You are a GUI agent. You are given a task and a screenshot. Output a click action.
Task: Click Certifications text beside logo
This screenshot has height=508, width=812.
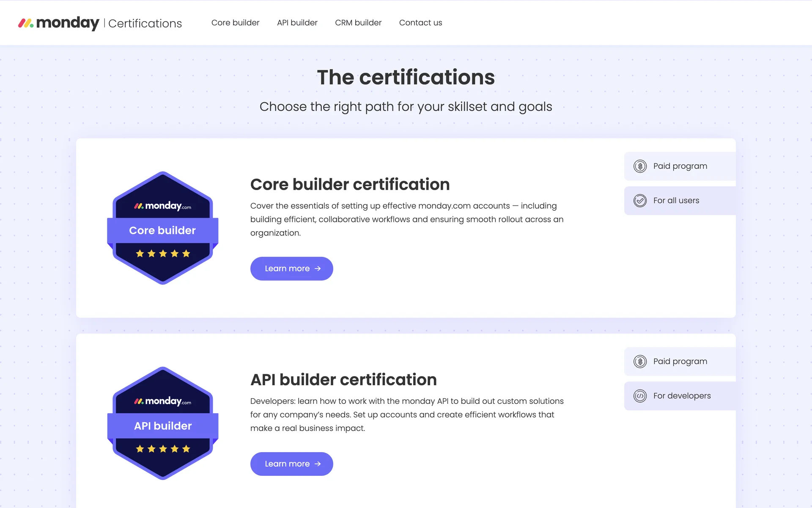click(x=145, y=23)
